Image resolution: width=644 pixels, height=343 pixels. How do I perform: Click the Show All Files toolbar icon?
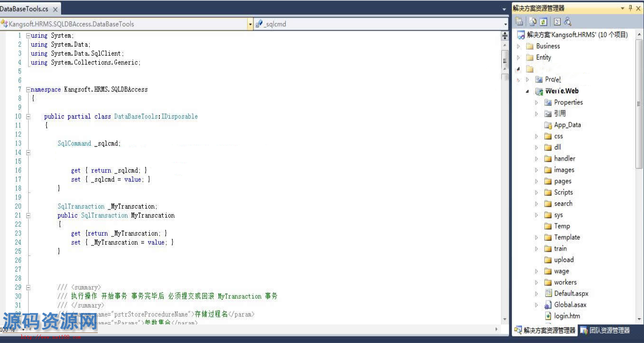[x=532, y=22]
